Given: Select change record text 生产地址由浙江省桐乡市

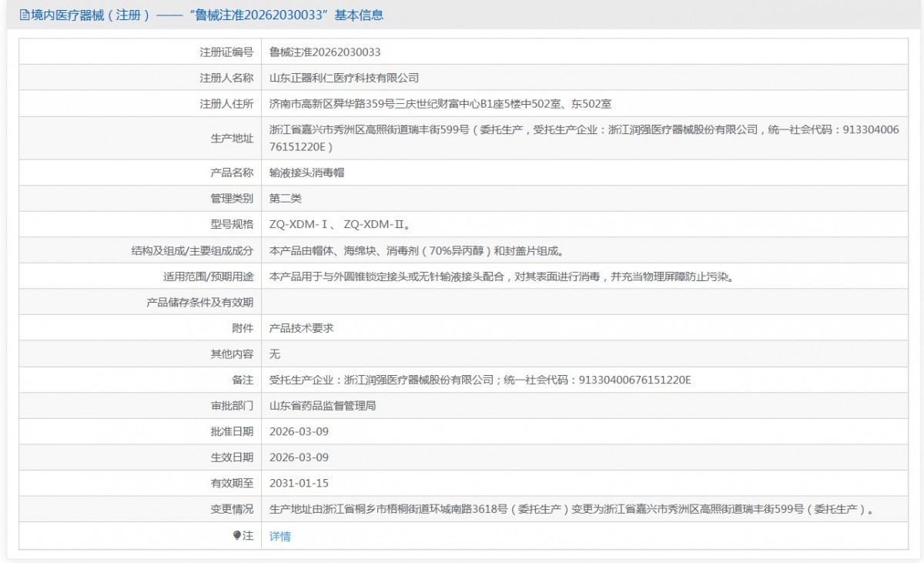Looking at the screenshot, I should point(571,510).
